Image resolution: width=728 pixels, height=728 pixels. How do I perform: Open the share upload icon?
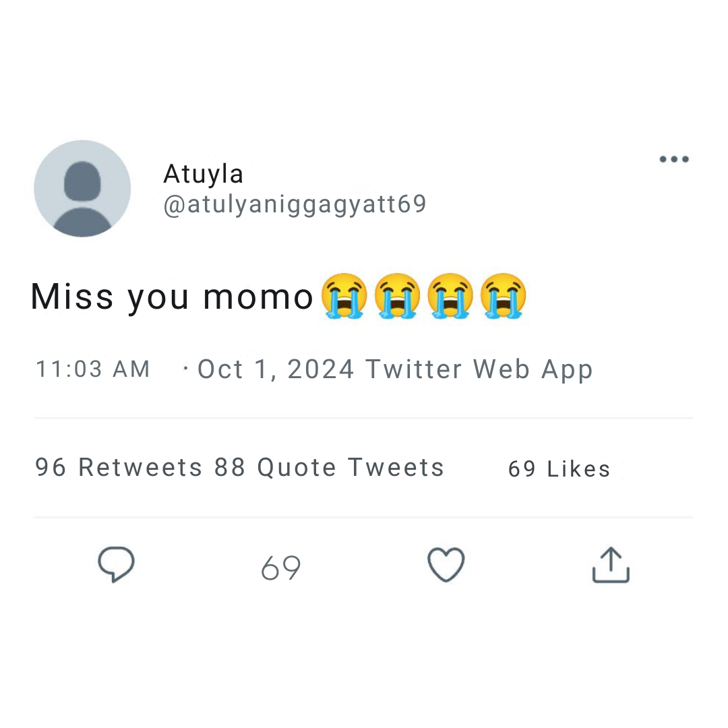tap(611, 565)
